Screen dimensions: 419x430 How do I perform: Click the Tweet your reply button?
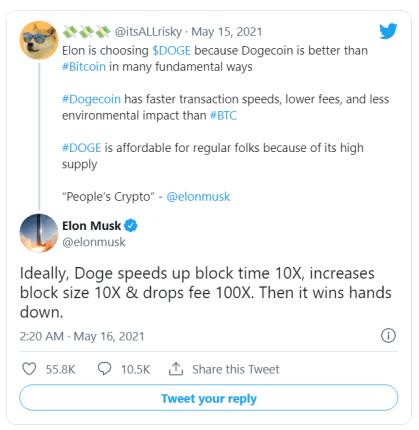click(209, 398)
